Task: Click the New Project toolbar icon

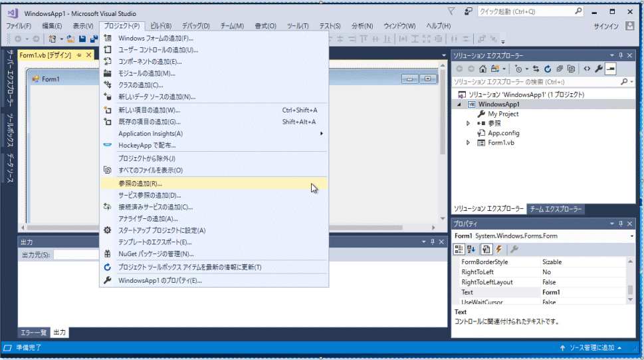Action: [x=52, y=39]
